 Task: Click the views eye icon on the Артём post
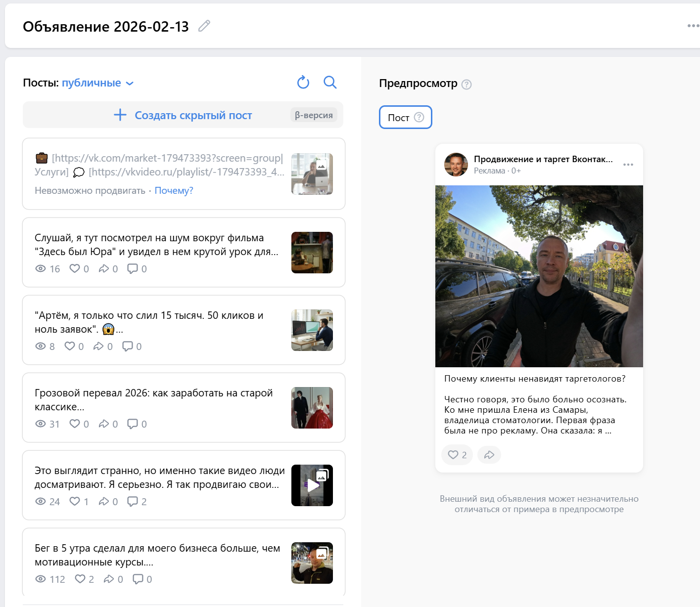(x=41, y=346)
